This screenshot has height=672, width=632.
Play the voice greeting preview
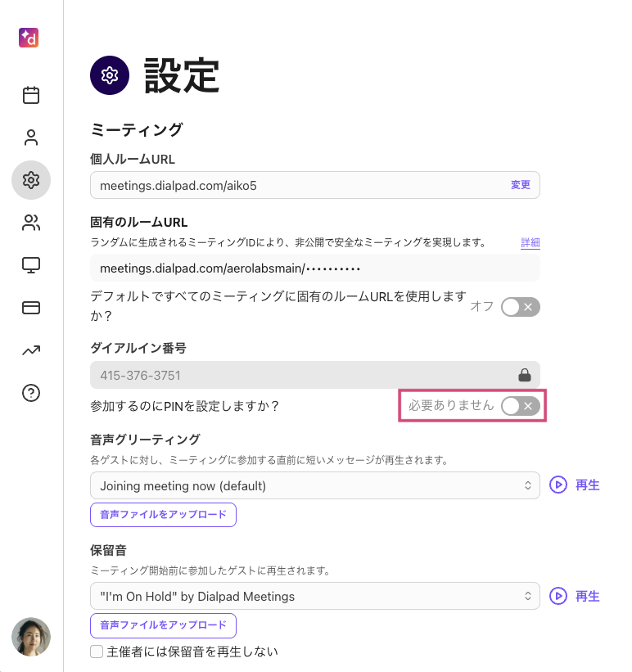(x=575, y=485)
